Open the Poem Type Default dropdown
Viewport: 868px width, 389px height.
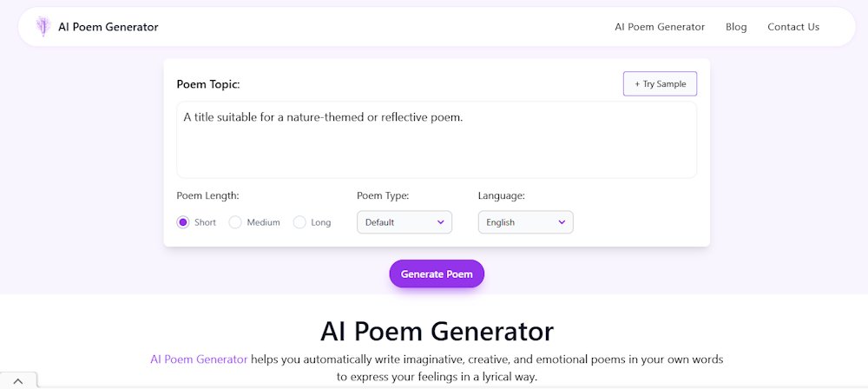point(404,222)
